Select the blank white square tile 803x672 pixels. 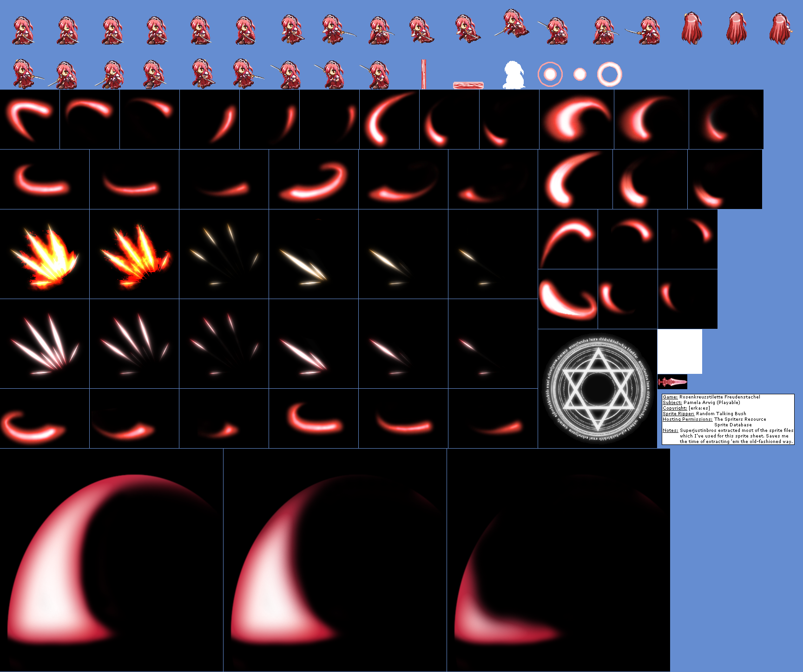680,352
